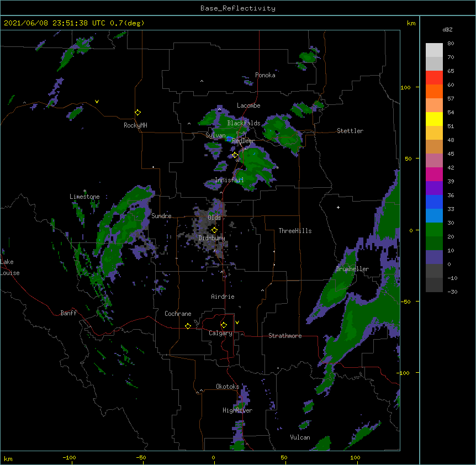Click the asterisk marker above Limestone
Screen dimensions: 476x465
click(84, 191)
